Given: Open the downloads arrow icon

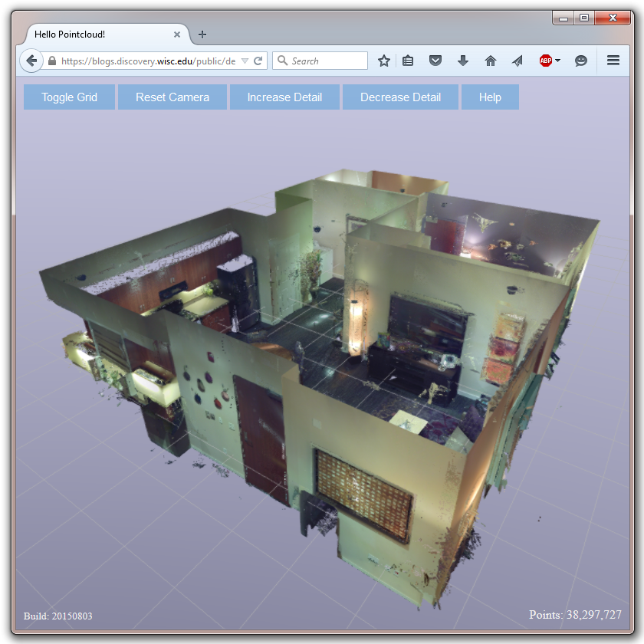Looking at the screenshot, I should [x=463, y=61].
